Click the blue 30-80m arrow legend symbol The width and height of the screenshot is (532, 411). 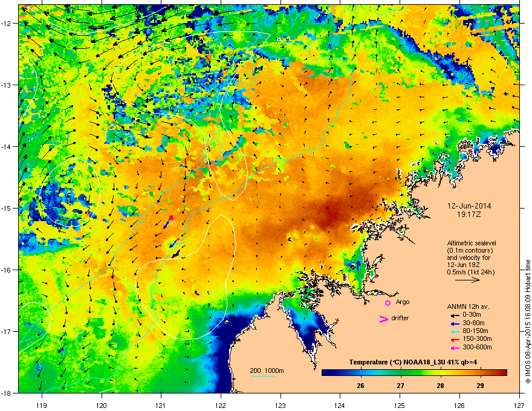455,324
